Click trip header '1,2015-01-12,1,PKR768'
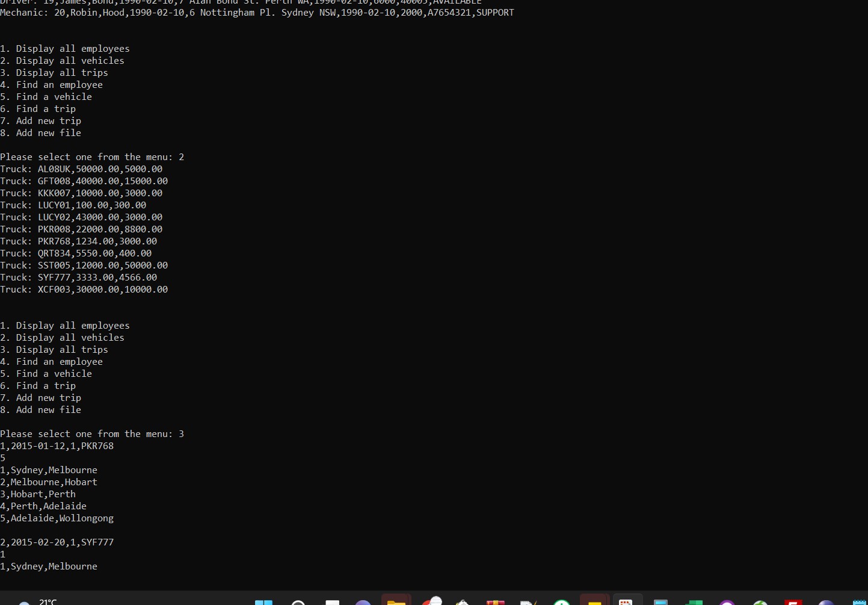This screenshot has width=868, height=605. pyautogui.click(x=57, y=446)
